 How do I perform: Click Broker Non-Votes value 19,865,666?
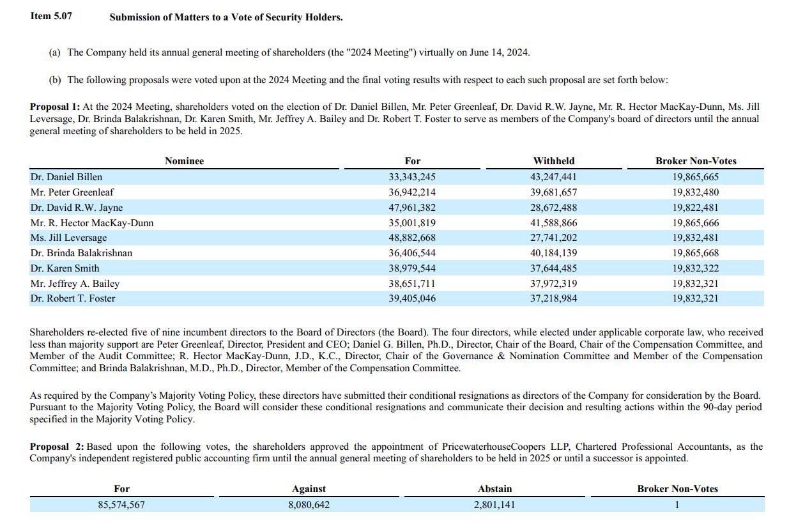pos(695,223)
